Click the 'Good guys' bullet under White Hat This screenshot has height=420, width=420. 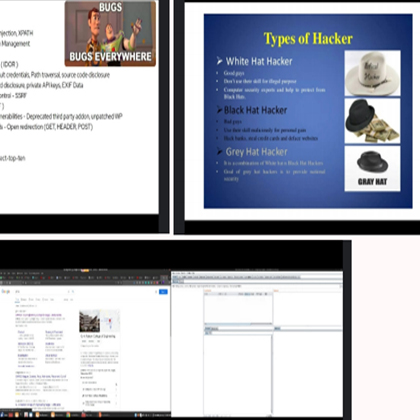point(234,73)
